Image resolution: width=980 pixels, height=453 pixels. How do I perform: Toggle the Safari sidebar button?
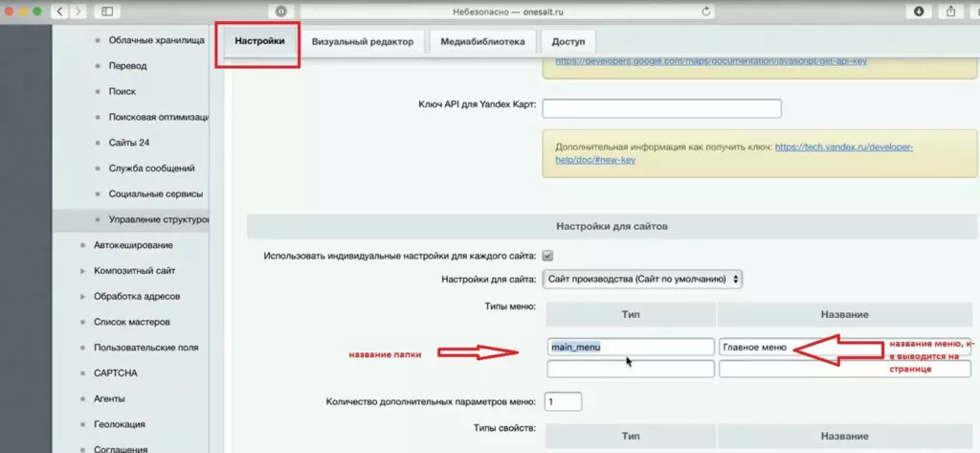pyautogui.click(x=107, y=11)
